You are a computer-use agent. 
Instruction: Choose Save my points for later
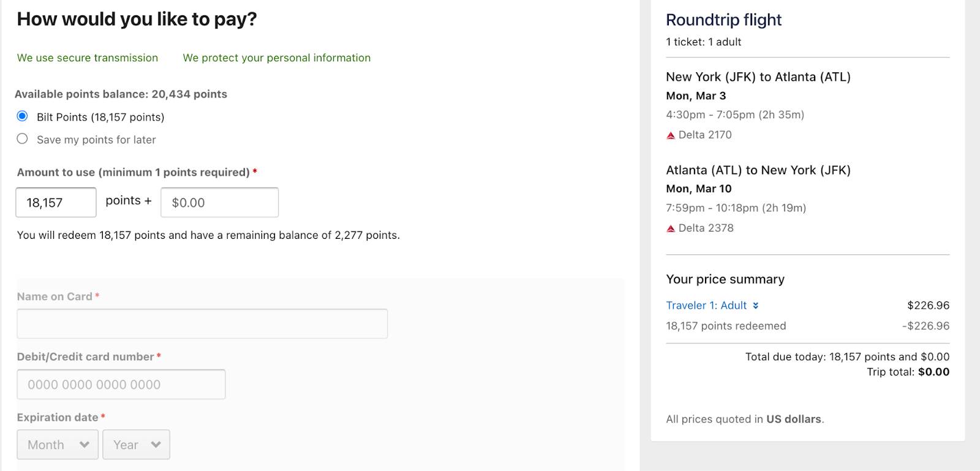click(23, 139)
